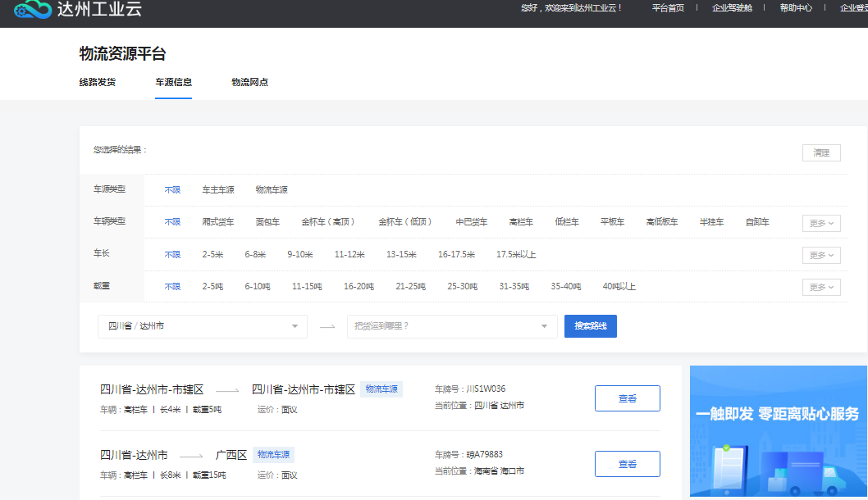Click the 达州工业云 cloud logo icon
Viewport: 868px width, 500px height.
coord(31,9)
